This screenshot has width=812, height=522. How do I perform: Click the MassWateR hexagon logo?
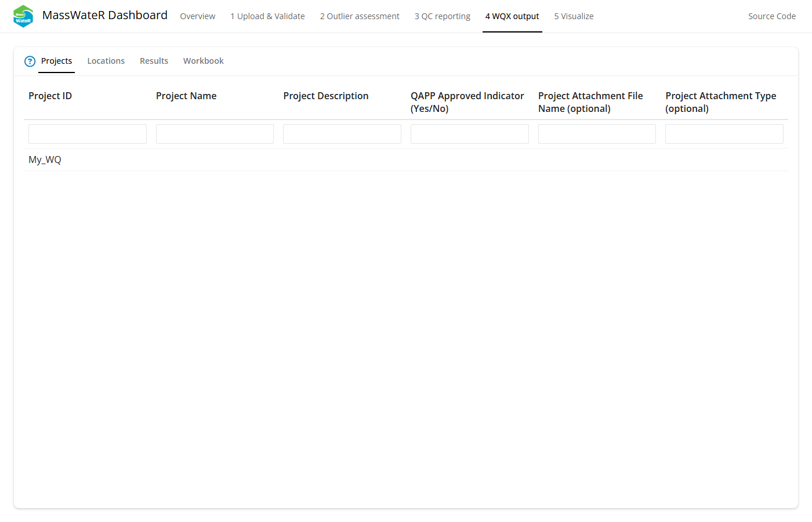(x=23, y=16)
